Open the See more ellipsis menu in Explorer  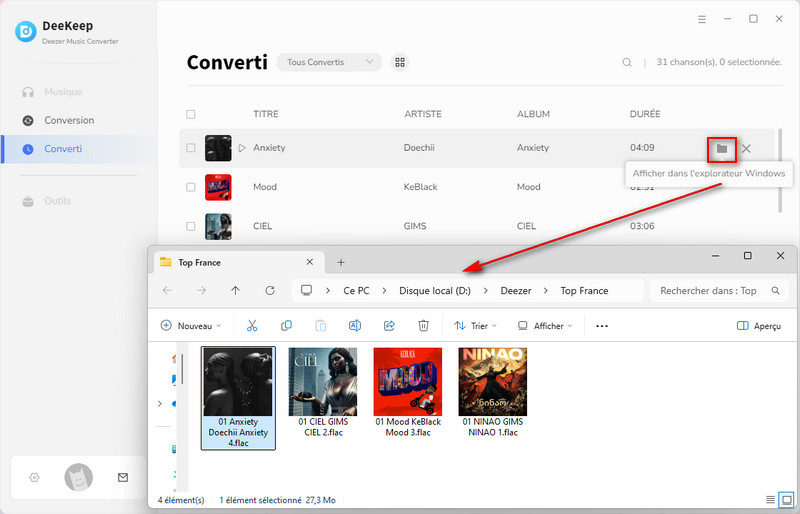coord(602,326)
